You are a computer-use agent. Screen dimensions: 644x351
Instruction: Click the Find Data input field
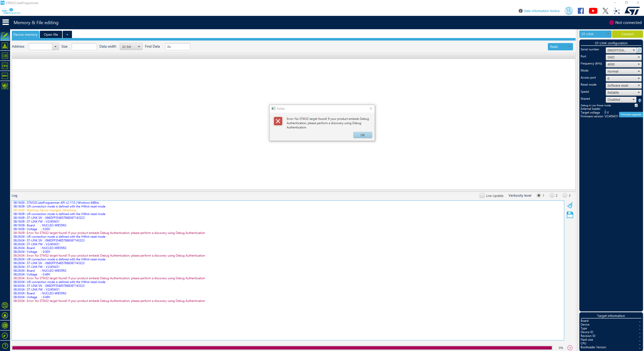(x=177, y=47)
